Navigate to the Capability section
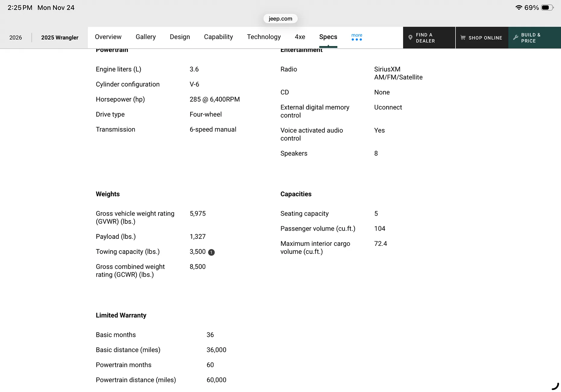 click(x=219, y=37)
